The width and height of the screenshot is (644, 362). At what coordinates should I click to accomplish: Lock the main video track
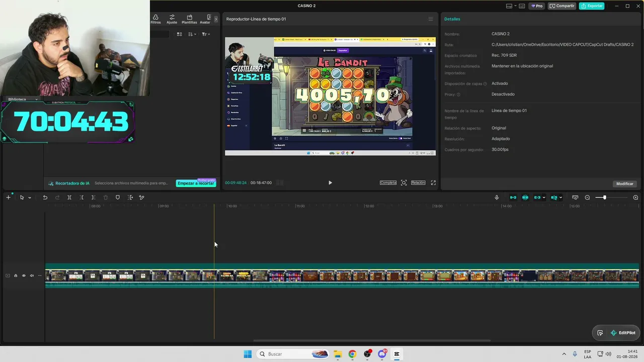click(16, 276)
